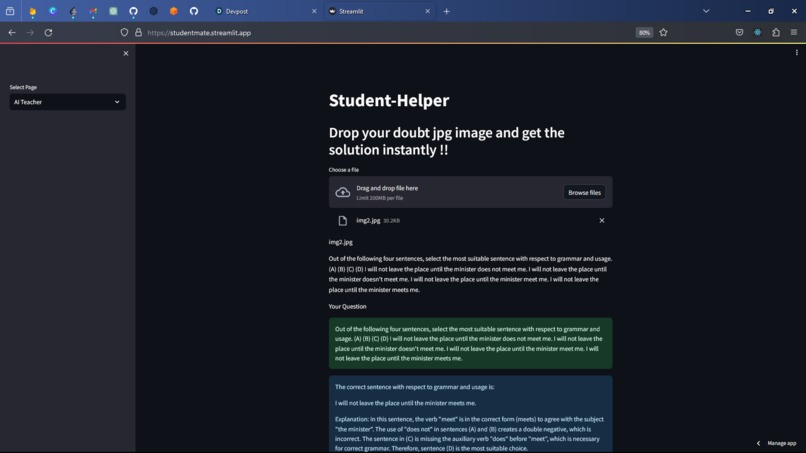Close the Devpost tab
Viewport: 806px width, 453px height.
point(314,11)
